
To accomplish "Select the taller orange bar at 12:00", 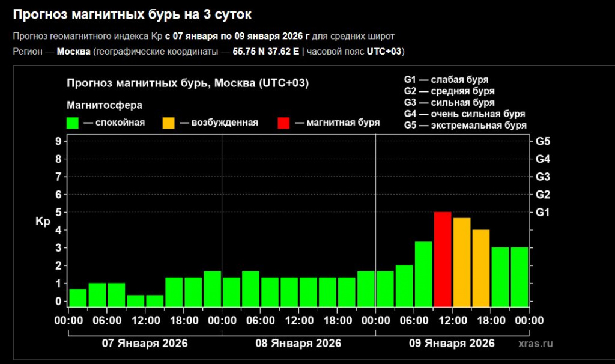I will (x=462, y=262).
